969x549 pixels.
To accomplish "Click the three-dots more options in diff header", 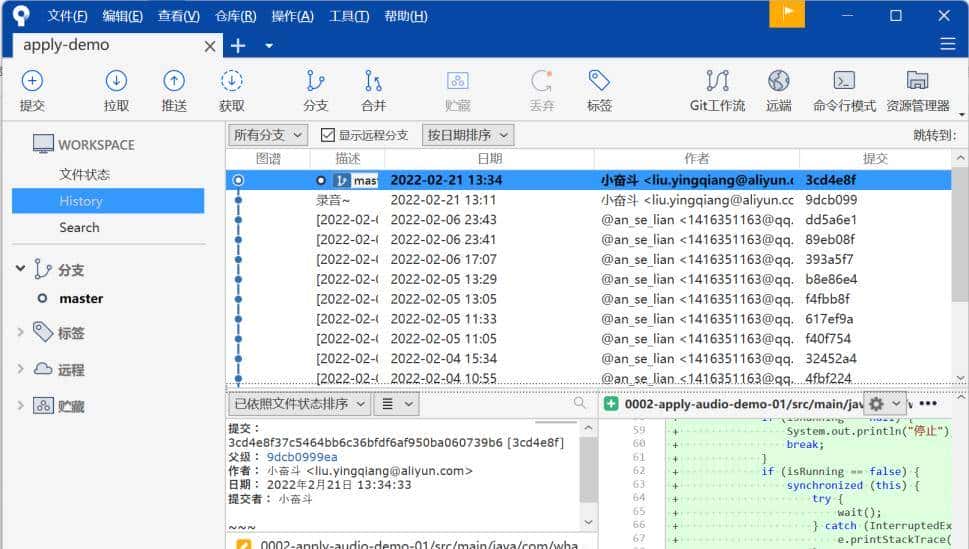I will pyautogui.click(x=928, y=403).
